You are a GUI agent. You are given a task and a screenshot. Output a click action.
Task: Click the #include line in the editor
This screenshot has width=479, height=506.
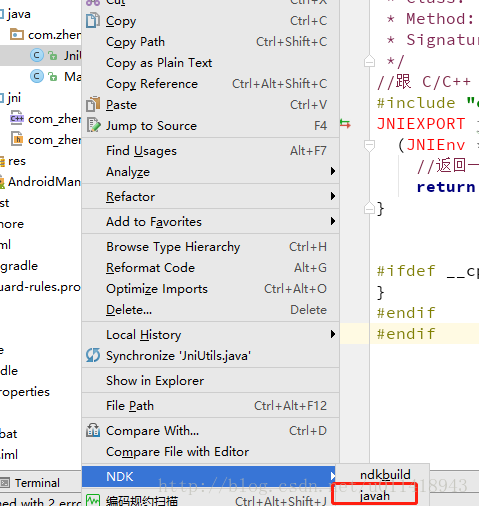[x=428, y=103]
